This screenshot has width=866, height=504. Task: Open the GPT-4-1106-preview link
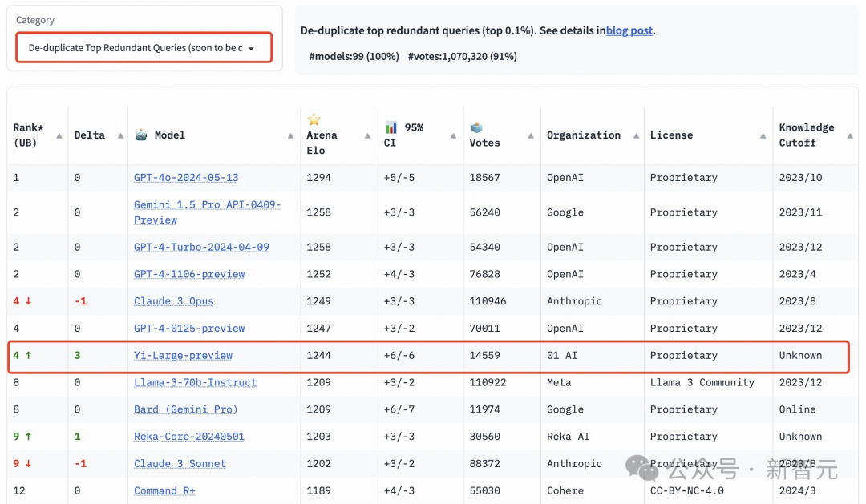(189, 274)
